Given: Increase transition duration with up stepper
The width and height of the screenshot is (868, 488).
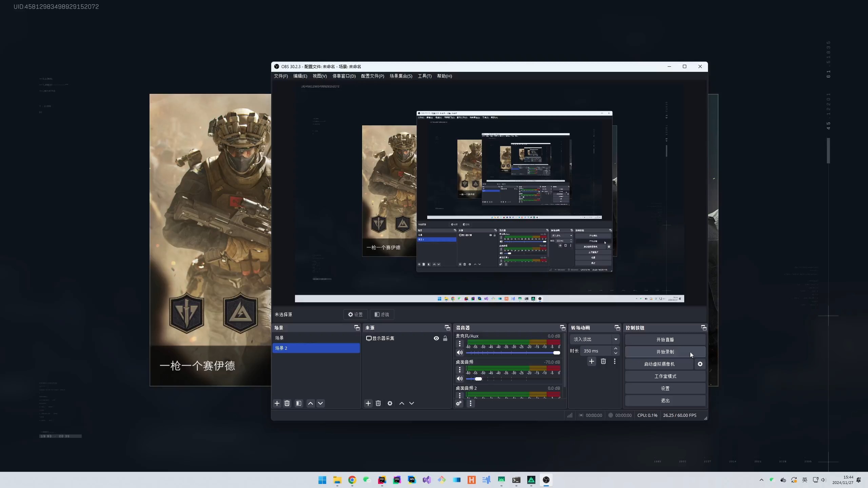Looking at the screenshot, I should pyautogui.click(x=616, y=349).
